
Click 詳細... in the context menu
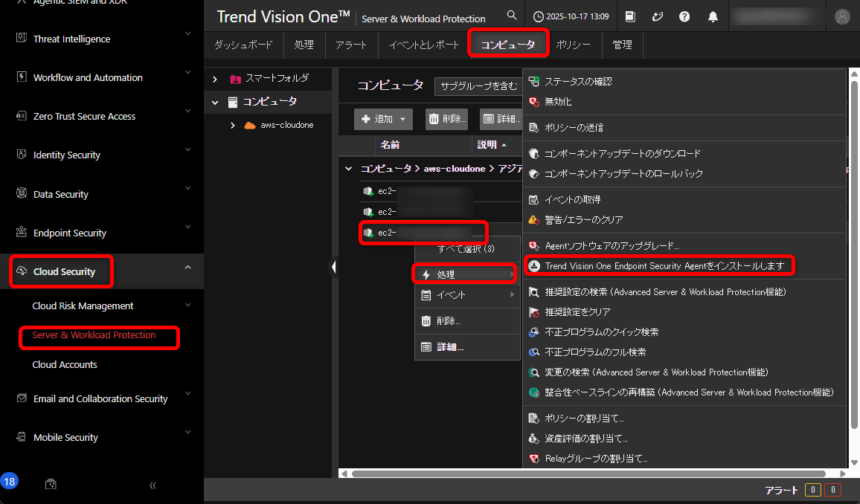pos(467,346)
